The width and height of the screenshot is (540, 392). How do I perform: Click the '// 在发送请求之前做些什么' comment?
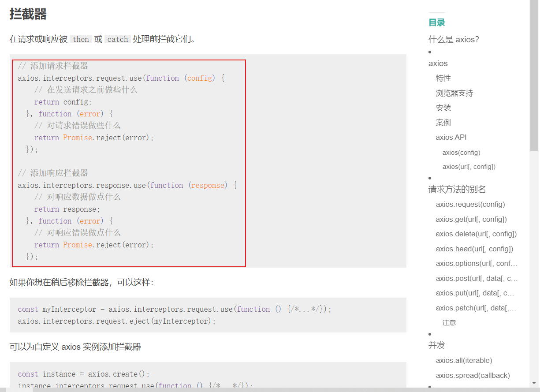(86, 90)
